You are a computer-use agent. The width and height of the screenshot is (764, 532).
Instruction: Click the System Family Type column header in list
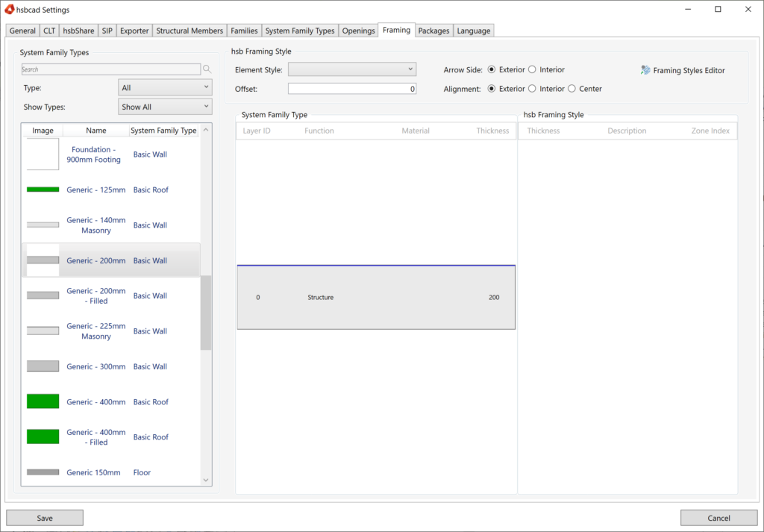(x=163, y=131)
